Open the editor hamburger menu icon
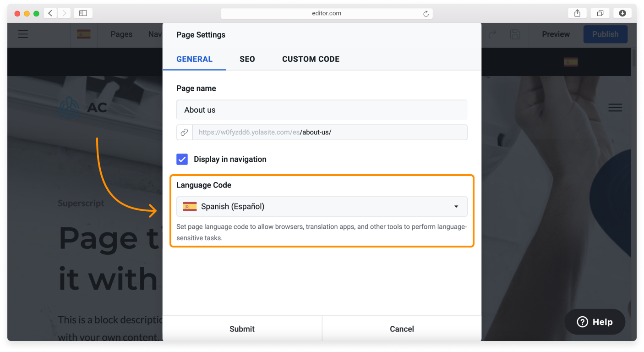 (x=23, y=34)
